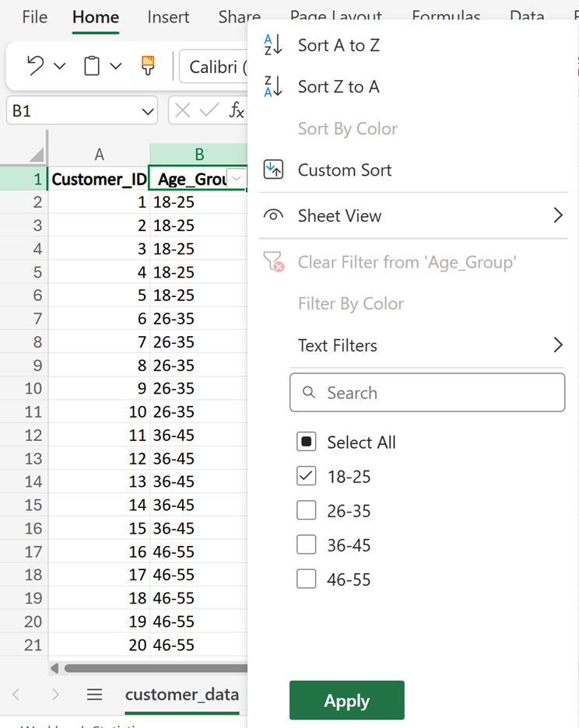Uncheck the 18-25 age group checkbox
The width and height of the screenshot is (579, 728).
[307, 476]
